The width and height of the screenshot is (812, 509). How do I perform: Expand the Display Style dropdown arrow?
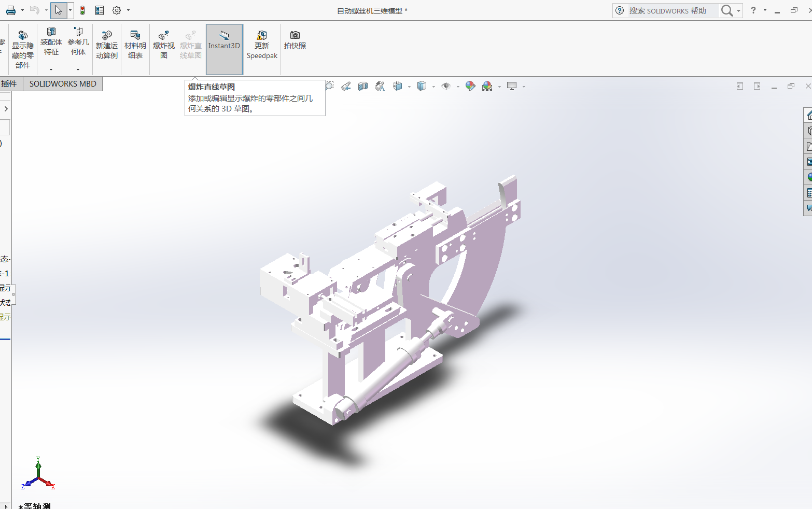coord(433,87)
